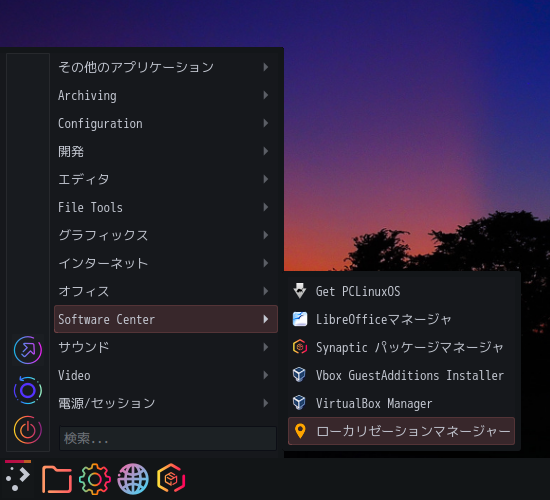This screenshot has height=500, width=550.
Task: Expand the Archiving submenu arrow
Action: (x=266, y=95)
